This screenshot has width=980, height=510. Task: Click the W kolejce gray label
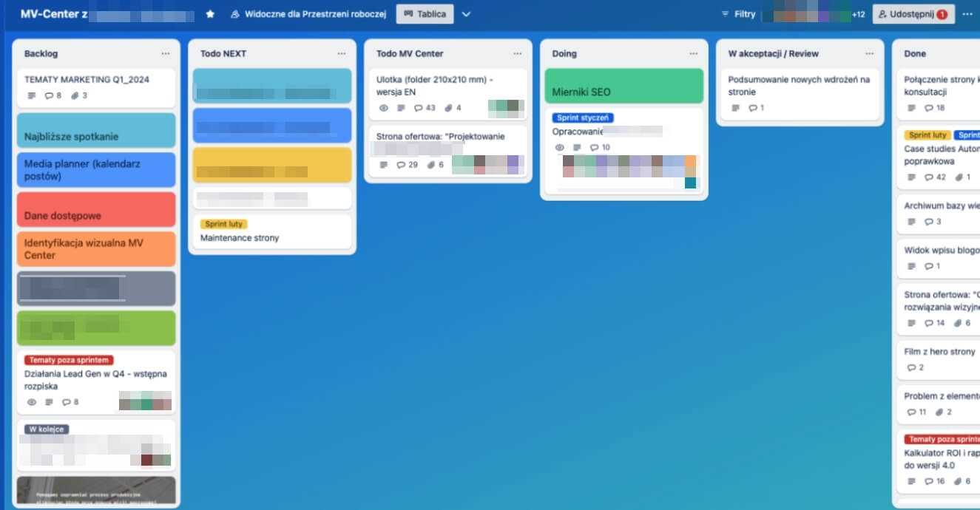pyautogui.click(x=47, y=429)
